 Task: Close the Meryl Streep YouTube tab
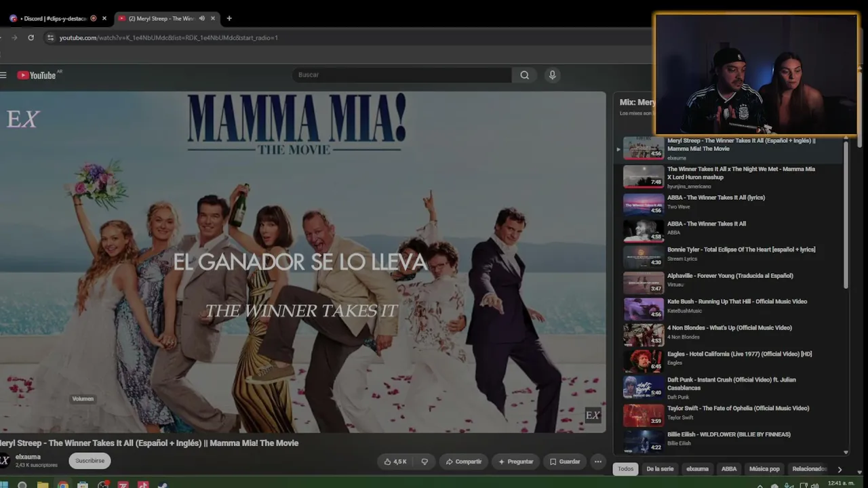coord(213,18)
